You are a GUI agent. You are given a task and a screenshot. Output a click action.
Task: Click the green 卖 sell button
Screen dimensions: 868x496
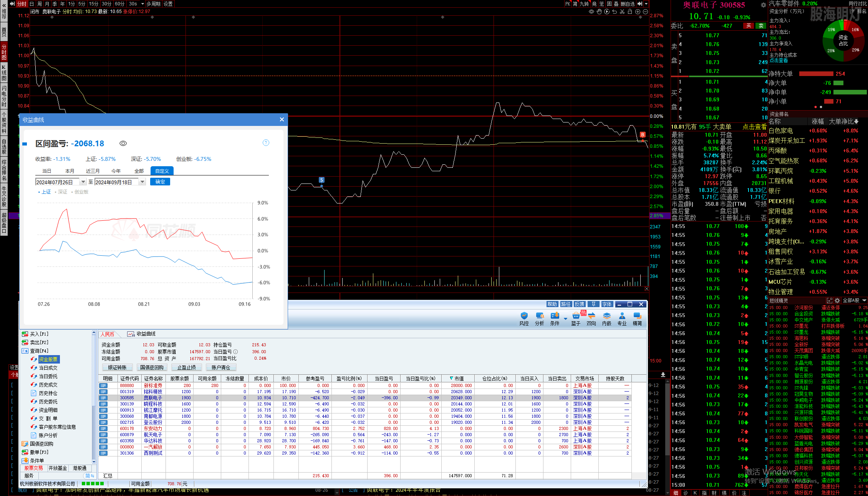761,26
